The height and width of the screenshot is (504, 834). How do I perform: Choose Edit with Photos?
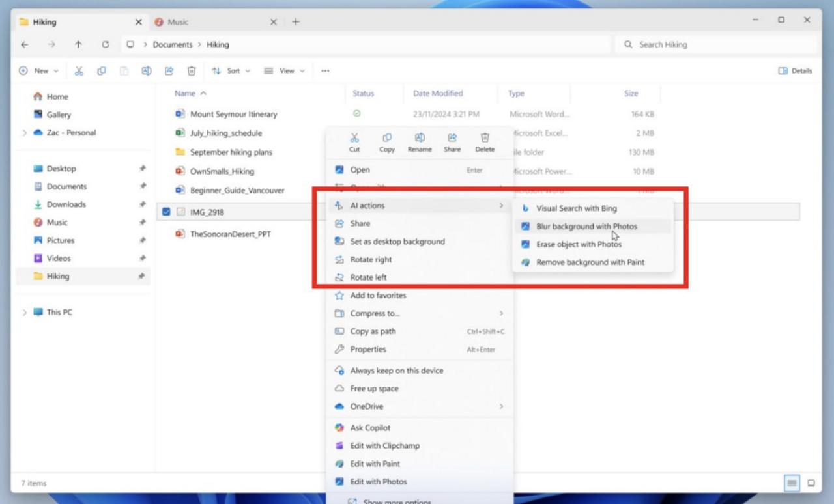[420, 482]
